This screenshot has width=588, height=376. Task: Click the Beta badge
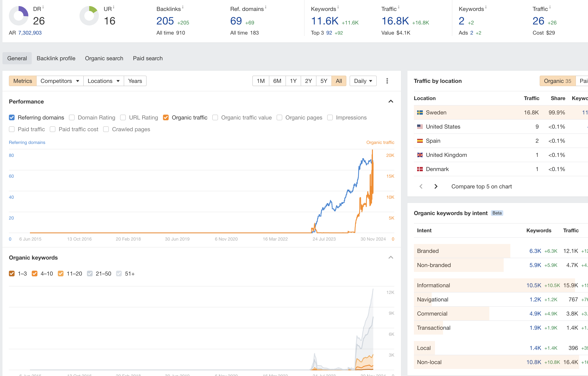497,213
